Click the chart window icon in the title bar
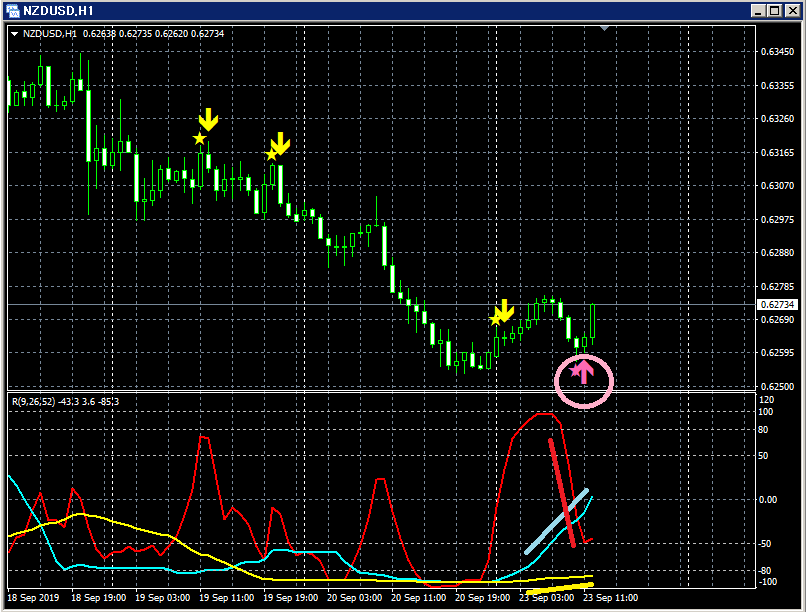 [13, 10]
